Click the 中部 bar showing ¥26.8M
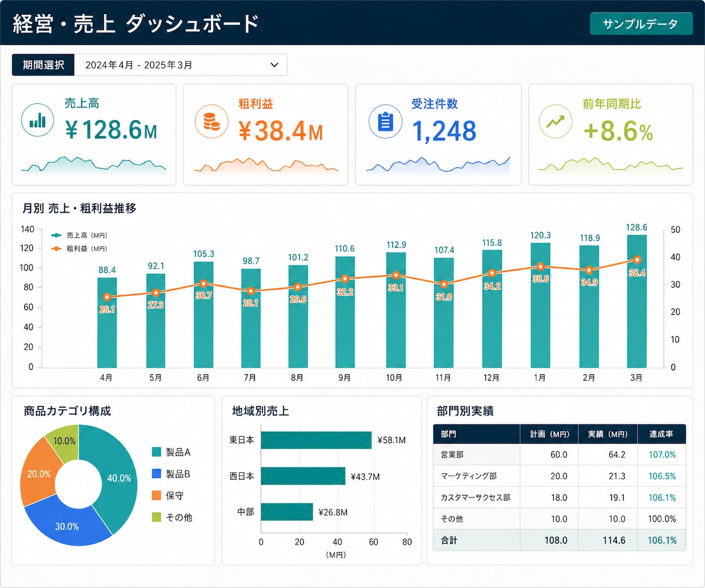The width and height of the screenshot is (705, 588). 287,512
